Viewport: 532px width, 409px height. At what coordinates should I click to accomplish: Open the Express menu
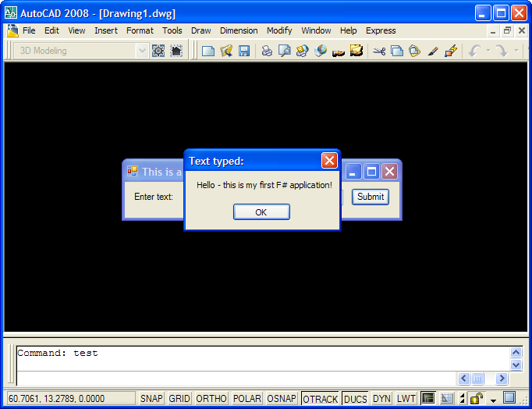[x=381, y=30]
